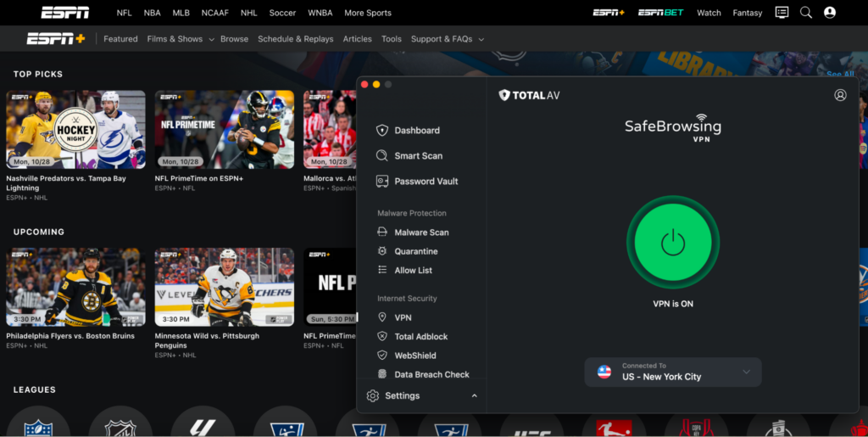Open the Data Breach Check fingerprint icon
The image size is (868, 437).
[x=382, y=374]
